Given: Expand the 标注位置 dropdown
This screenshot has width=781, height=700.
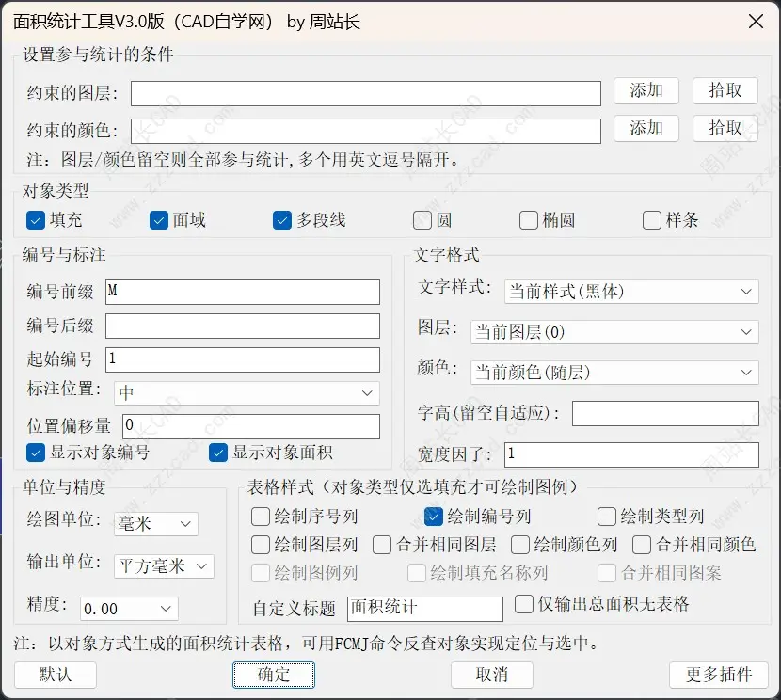Looking at the screenshot, I should coord(247,393).
